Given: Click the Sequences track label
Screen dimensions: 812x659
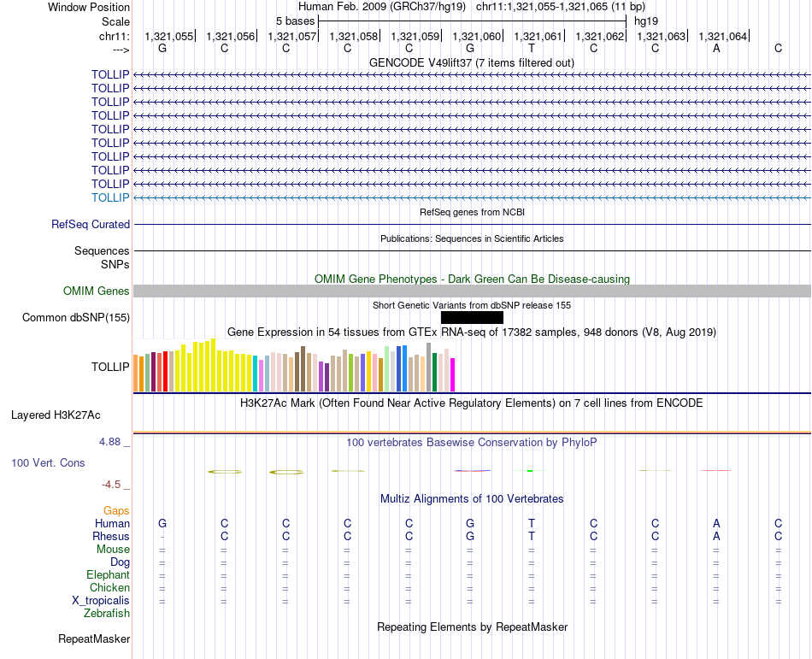Looking at the screenshot, I should (x=102, y=251).
